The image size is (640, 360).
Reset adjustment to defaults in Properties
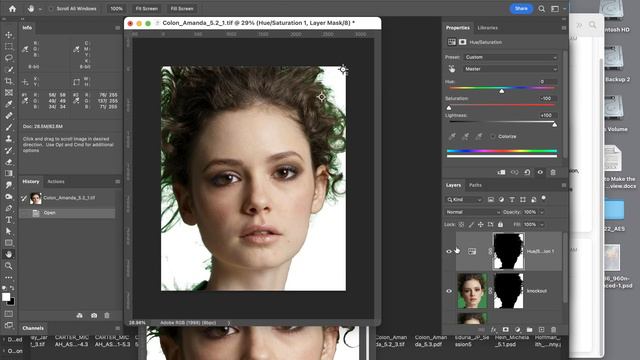tap(527, 172)
